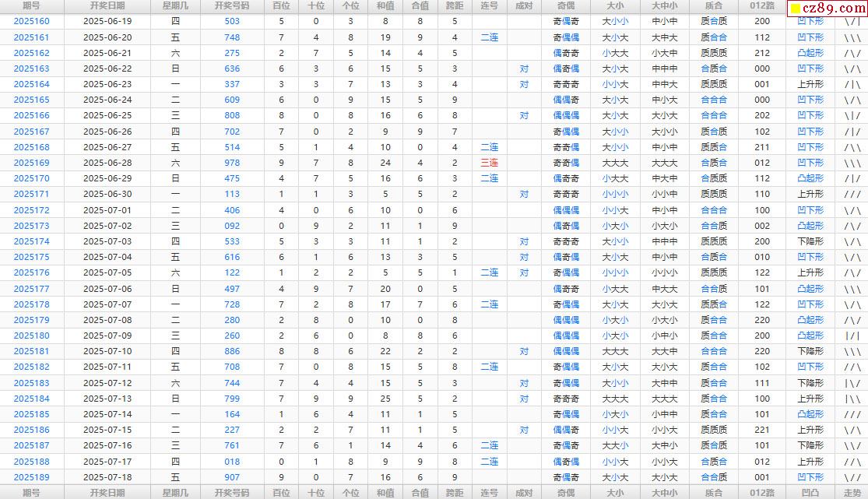The image size is (868, 499).
Task: Select draw number 503 link
Action: click(232, 21)
